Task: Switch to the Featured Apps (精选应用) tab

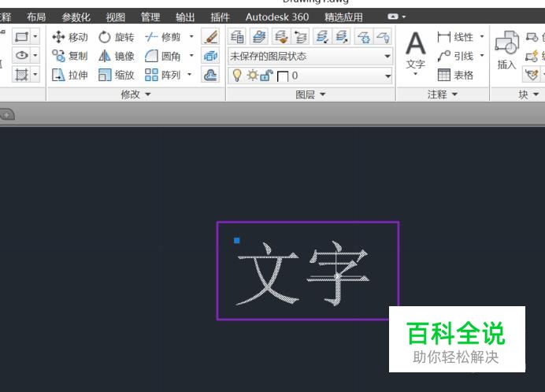Action: point(343,17)
